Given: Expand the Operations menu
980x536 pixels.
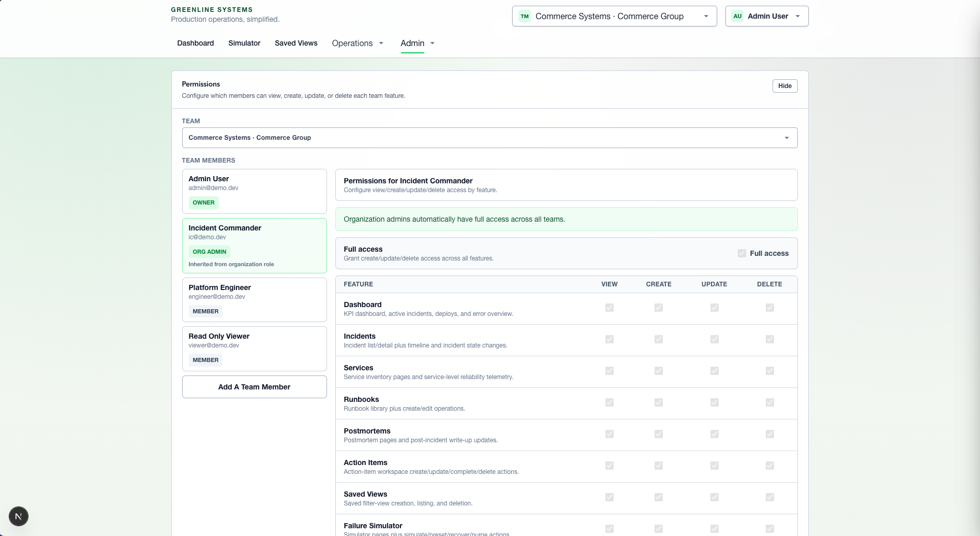Looking at the screenshot, I should (x=358, y=44).
